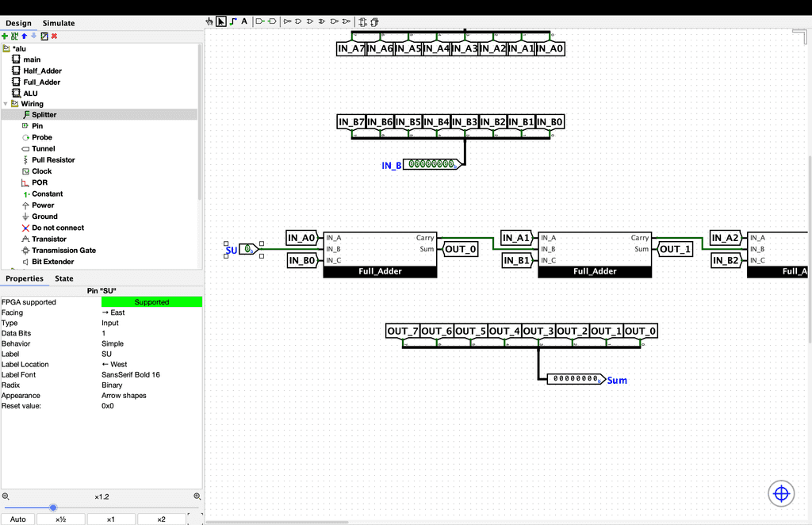Switch to the State tab
Viewport: 812px width, 525px height.
click(x=63, y=278)
